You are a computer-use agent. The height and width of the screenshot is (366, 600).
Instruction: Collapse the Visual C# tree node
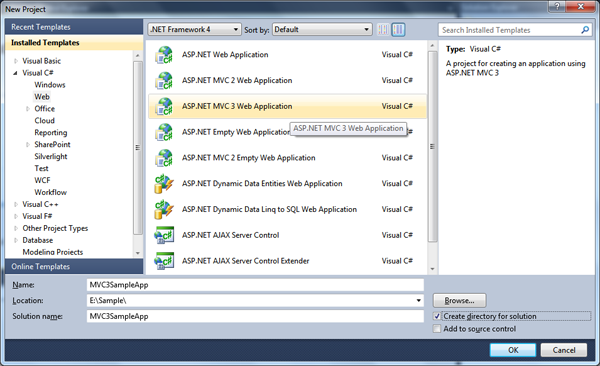tap(16, 73)
